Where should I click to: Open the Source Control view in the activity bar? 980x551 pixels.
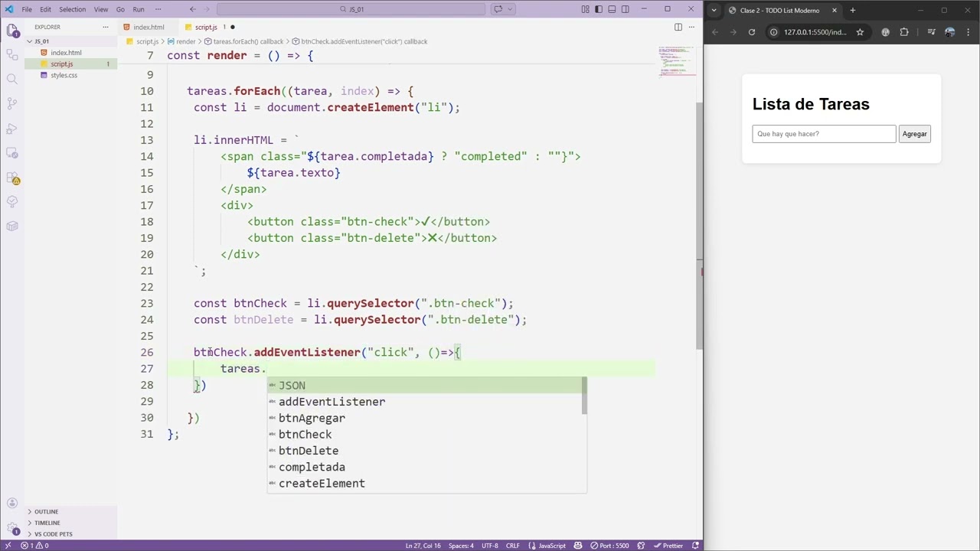[12, 103]
